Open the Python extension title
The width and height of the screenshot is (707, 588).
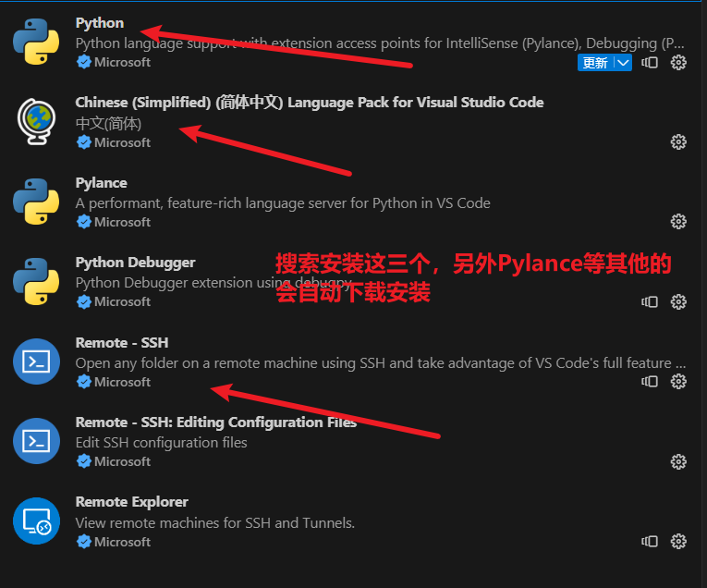tap(100, 23)
